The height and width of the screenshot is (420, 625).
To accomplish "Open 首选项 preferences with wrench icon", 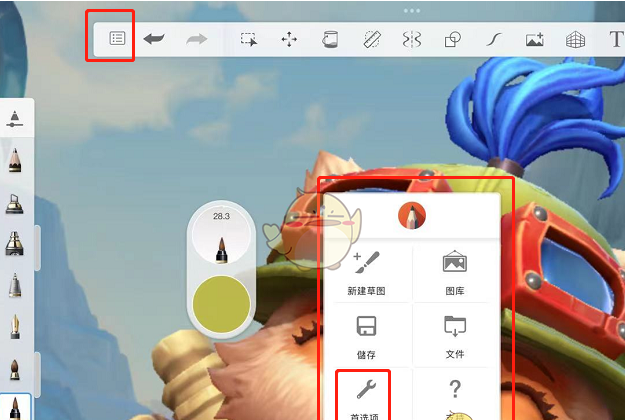I will coord(366,399).
